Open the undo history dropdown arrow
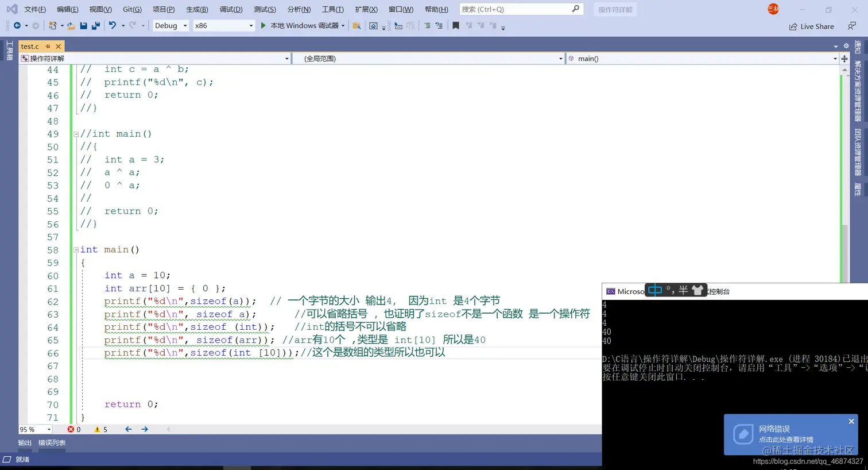 pos(123,26)
